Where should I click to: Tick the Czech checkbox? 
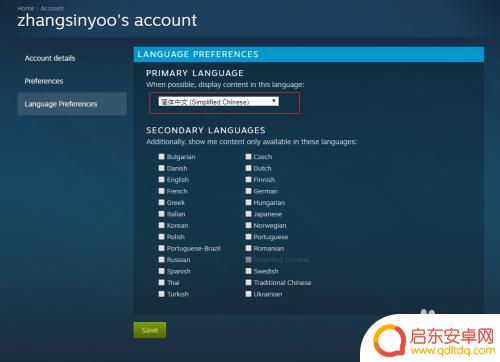pyautogui.click(x=248, y=156)
